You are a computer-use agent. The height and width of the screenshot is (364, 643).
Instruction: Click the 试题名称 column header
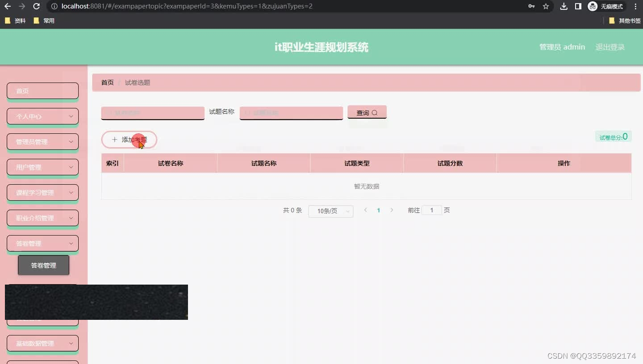[264, 163]
